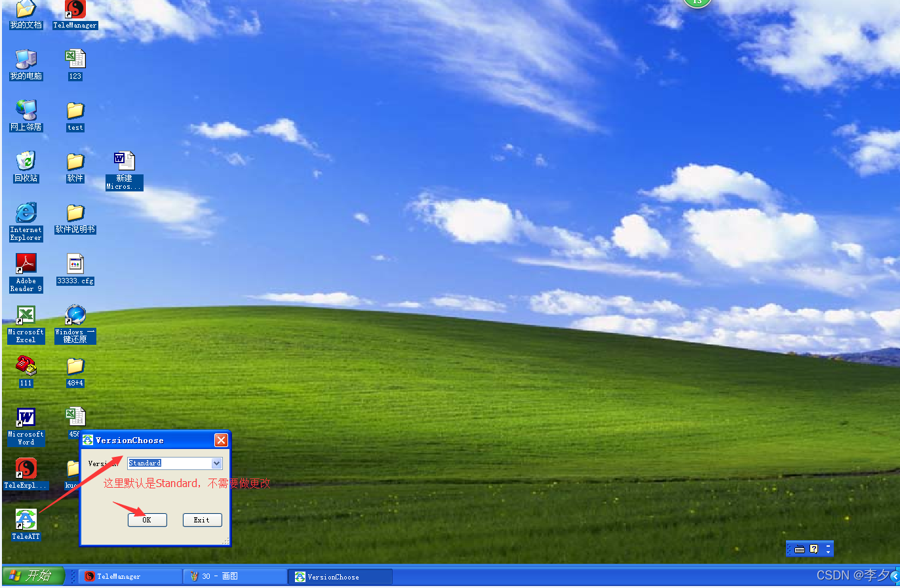Switch to VersionChoose taskbar button
Screen dimensions: 900x588
point(340,576)
